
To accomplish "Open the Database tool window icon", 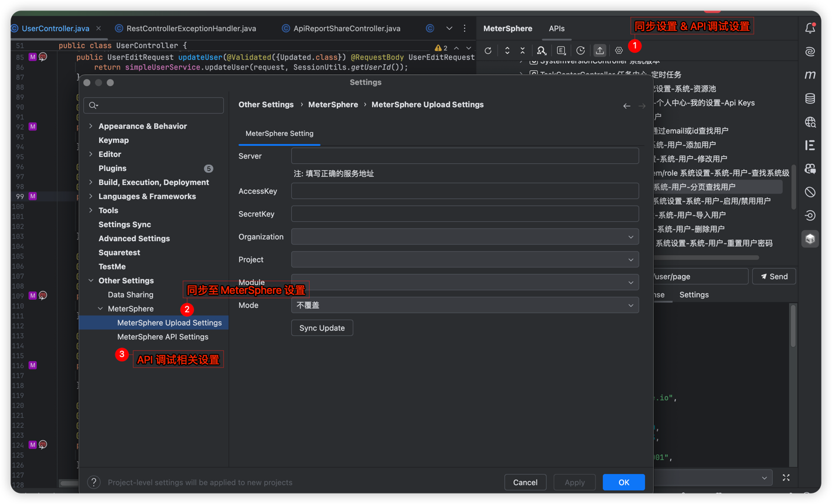I will click(x=810, y=98).
